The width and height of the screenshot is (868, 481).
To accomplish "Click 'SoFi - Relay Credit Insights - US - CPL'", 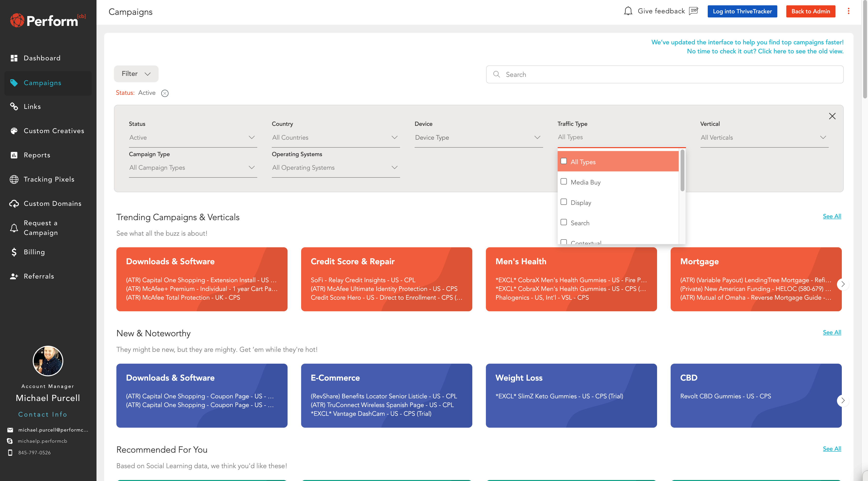I will click(x=363, y=280).
